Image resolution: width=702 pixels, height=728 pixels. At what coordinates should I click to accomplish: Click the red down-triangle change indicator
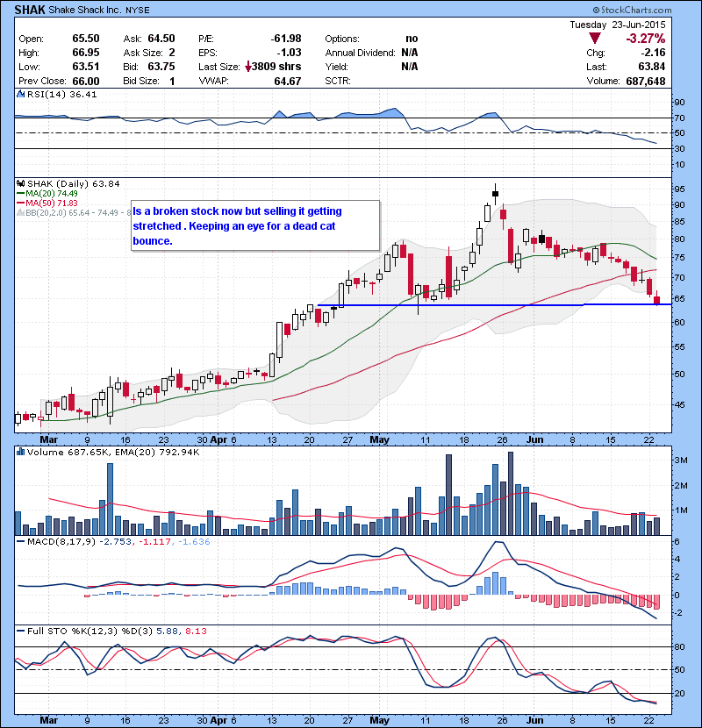595,39
